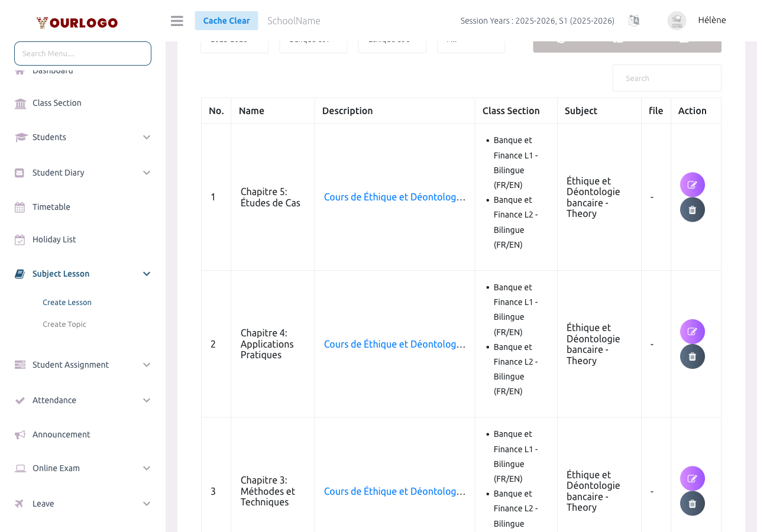This screenshot has width=757, height=532.
Task: Collapse the Subject Lesson menu
Action: [x=146, y=273]
